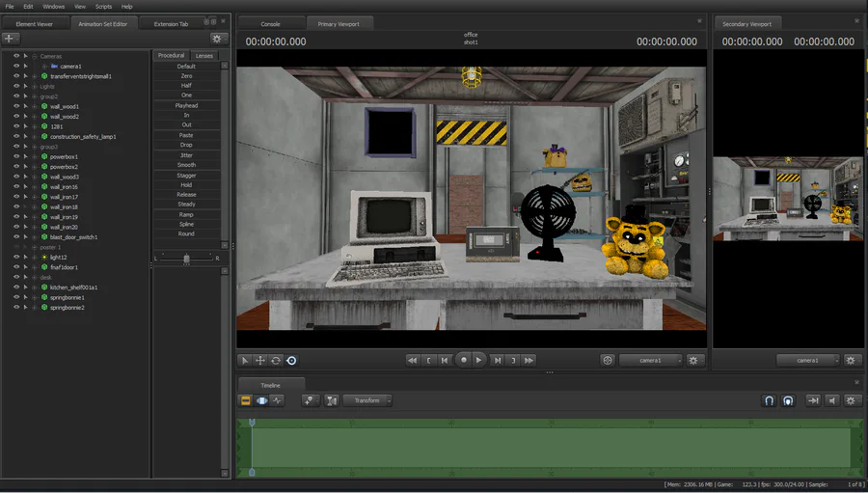
Task: Open the File menu
Action: pyautogui.click(x=10, y=7)
